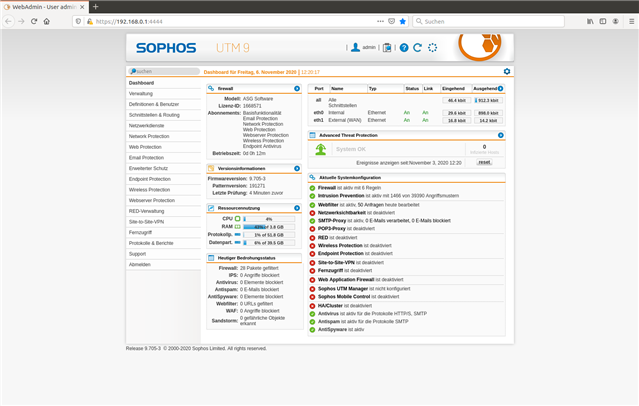Screen dimensions: 639x406
Task: Open RED-Verwaltung menu item
Action: tap(163, 211)
